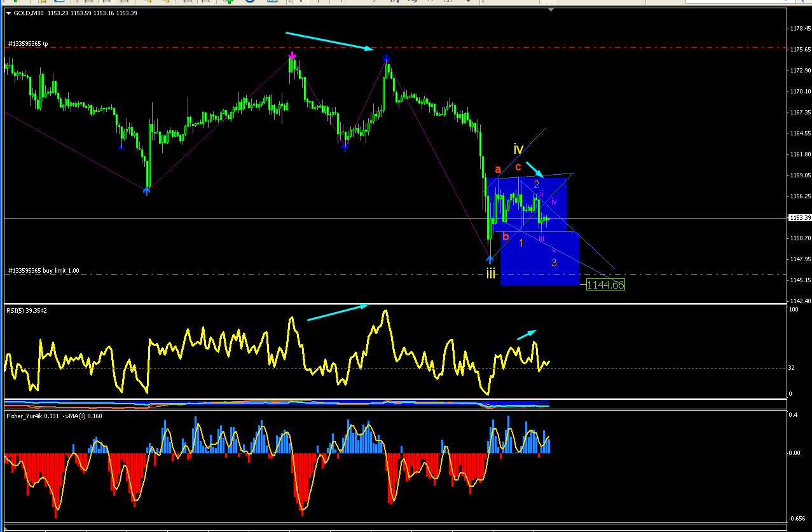
Task: Select the yellow 'iii' wave label
Action: click(491, 273)
